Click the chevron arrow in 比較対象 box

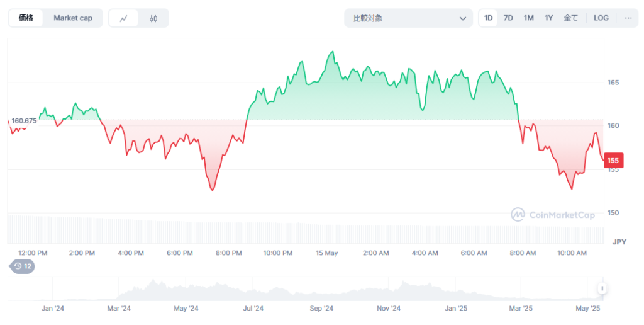463,19
